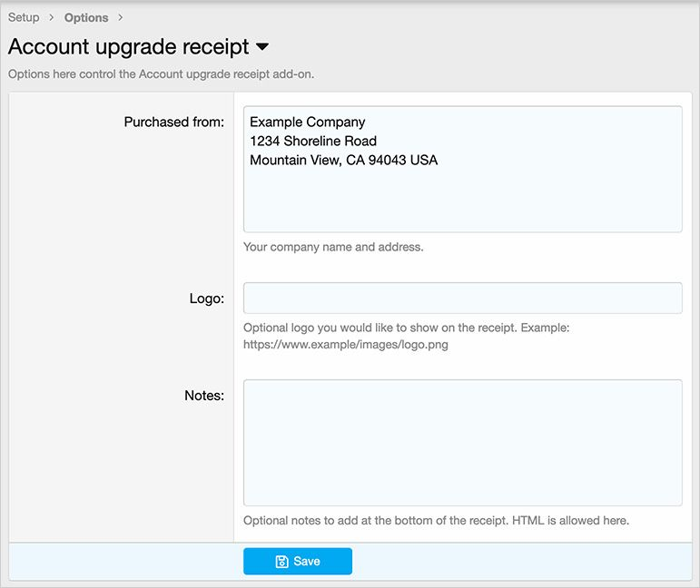Click the chevron after Options breadcrumb
The height and width of the screenshot is (588, 700).
[121, 17]
